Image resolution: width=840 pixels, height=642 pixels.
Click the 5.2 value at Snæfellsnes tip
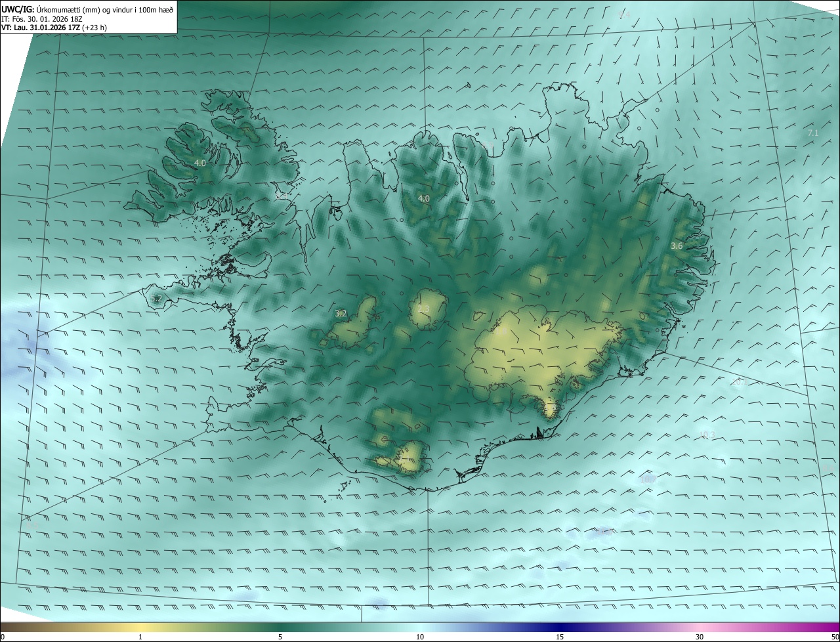156,299
